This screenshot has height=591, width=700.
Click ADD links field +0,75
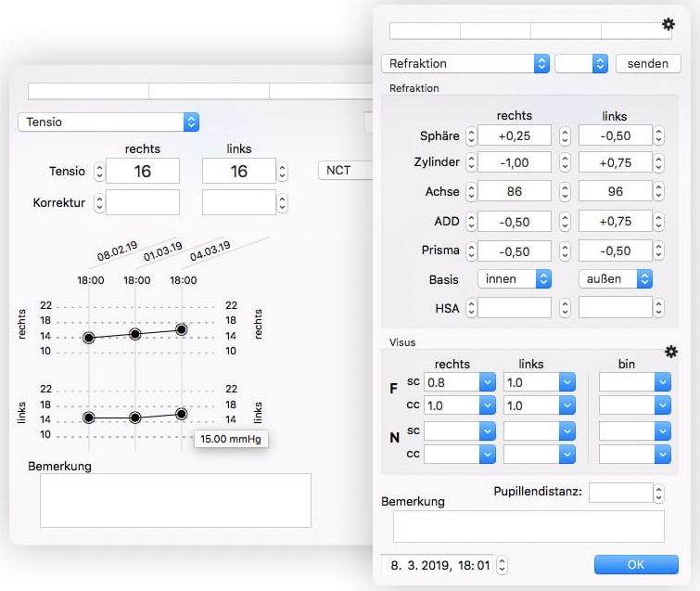pos(616,222)
